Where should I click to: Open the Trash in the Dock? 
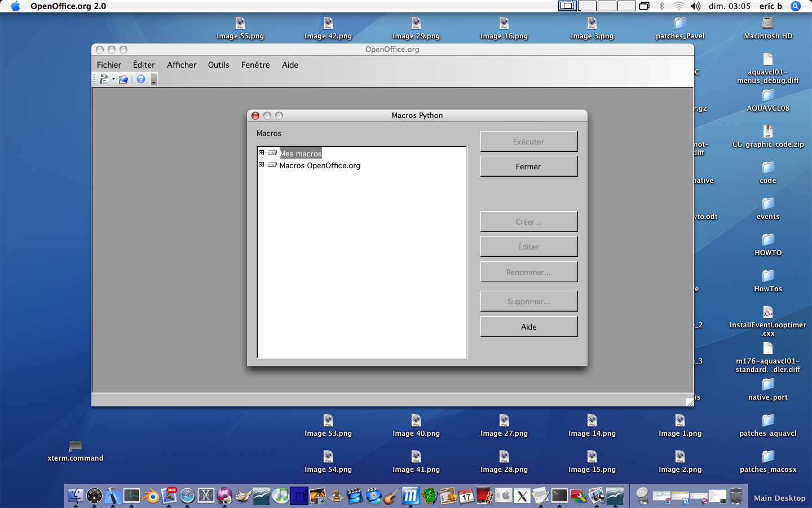pyautogui.click(x=736, y=496)
